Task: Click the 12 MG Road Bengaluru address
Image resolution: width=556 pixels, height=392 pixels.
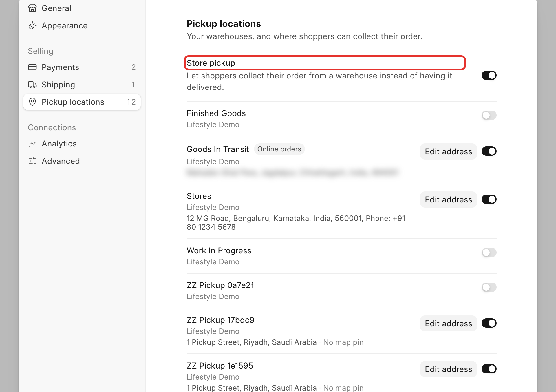Action: coord(296,223)
